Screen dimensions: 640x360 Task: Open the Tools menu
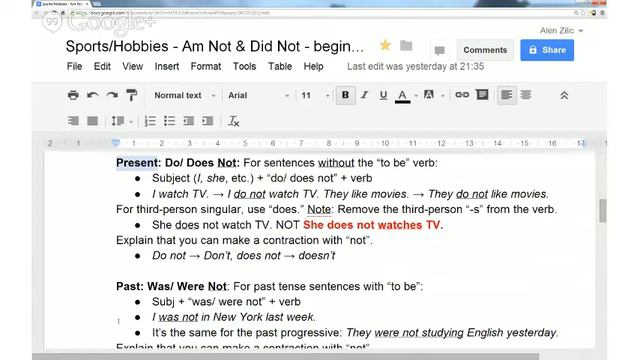244,66
